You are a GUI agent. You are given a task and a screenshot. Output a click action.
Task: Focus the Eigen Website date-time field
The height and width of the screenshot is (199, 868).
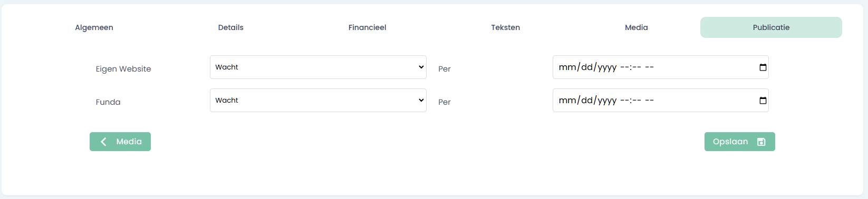point(660,67)
